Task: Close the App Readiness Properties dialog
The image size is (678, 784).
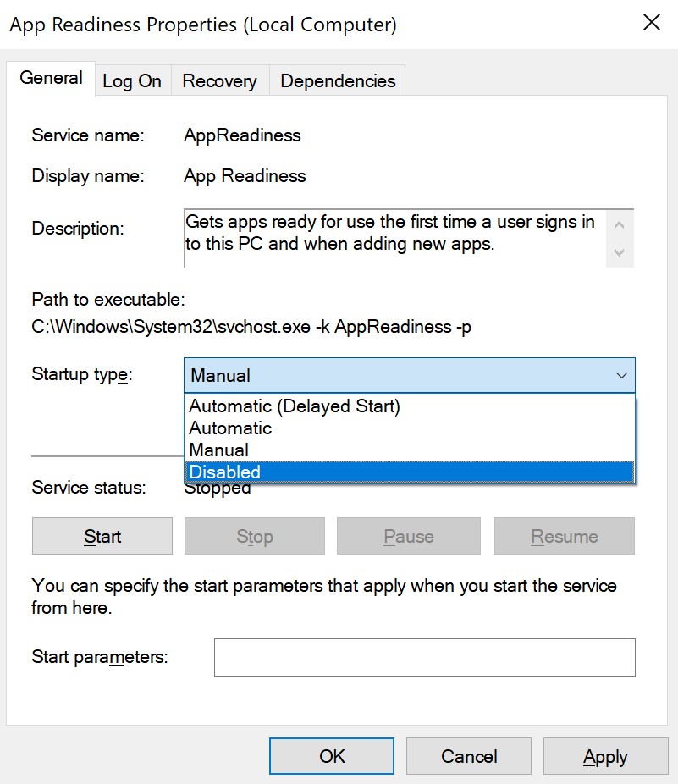Action: pos(651,24)
